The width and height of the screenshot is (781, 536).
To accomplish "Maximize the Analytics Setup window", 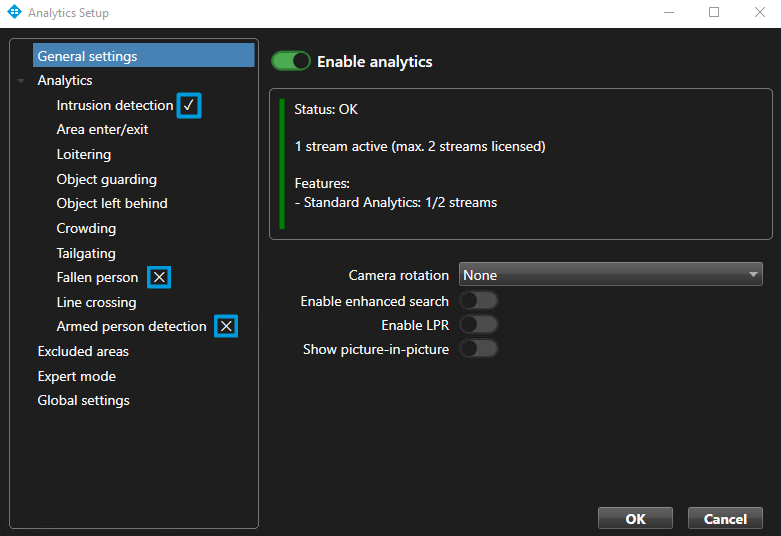I will coord(714,13).
